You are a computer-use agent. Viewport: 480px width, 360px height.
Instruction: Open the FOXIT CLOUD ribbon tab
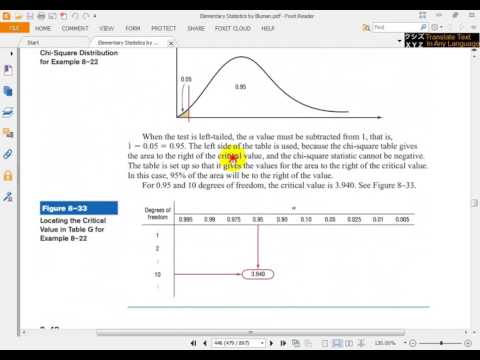[x=233, y=28]
